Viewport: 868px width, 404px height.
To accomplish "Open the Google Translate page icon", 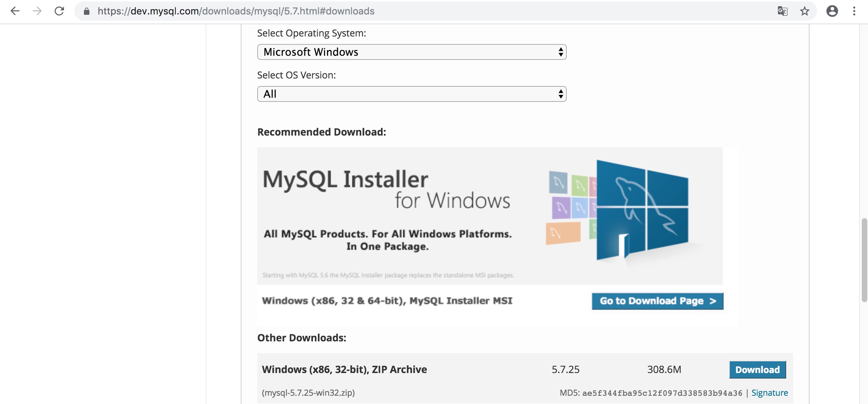I will tap(782, 11).
